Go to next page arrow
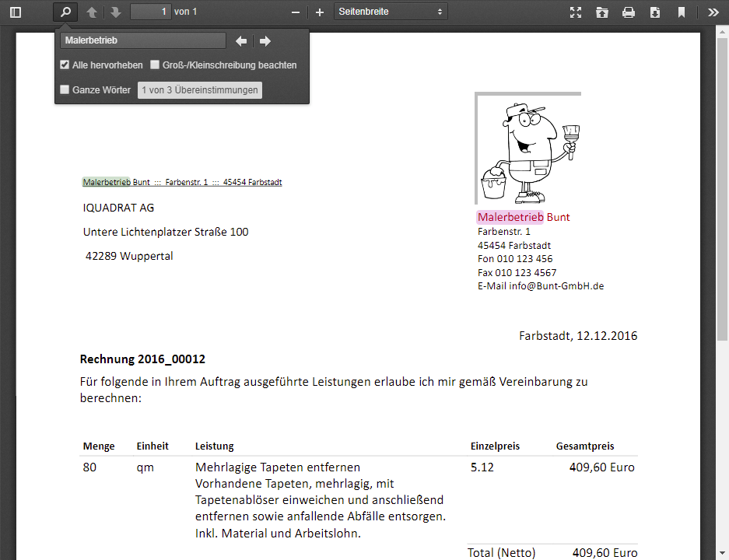Screen dimensions: 729x560 pos(116,12)
